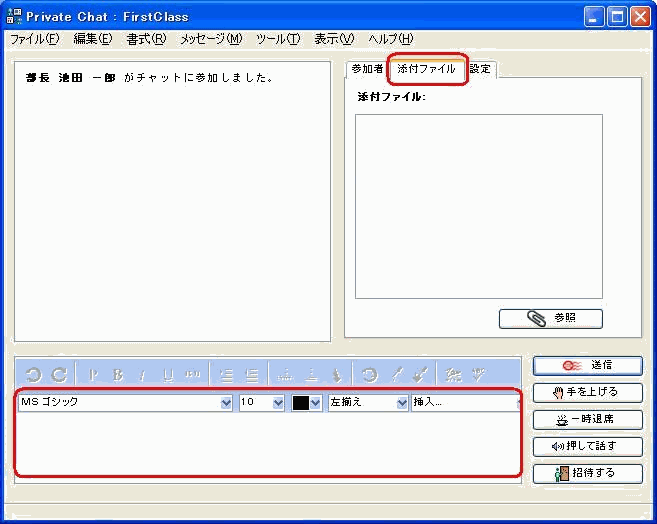Open the MS ゴシック font dropdown
The width and height of the screenshot is (657, 524).
(x=226, y=402)
